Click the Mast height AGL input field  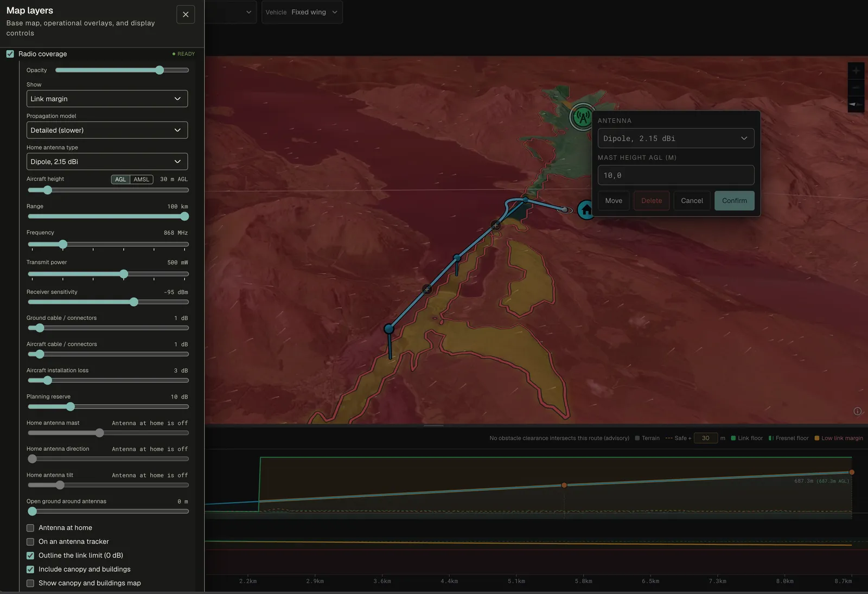(676, 175)
